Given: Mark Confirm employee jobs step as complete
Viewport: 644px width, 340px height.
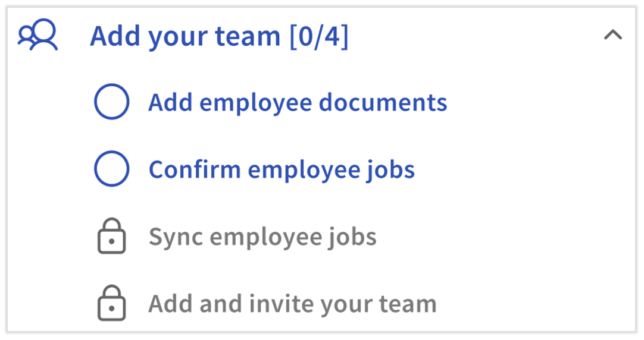Looking at the screenshot, I should click(x=111, y=169).
